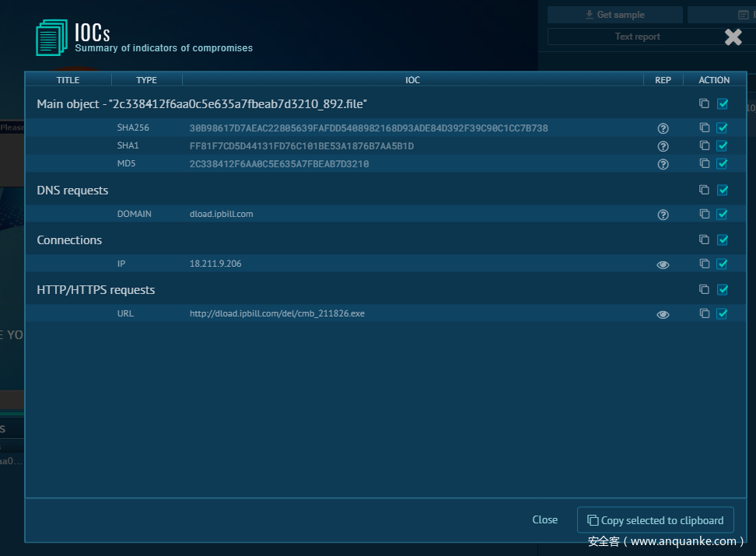
Task: Click the Text report button
Action: pyautogui.click(x=636, y=37)
